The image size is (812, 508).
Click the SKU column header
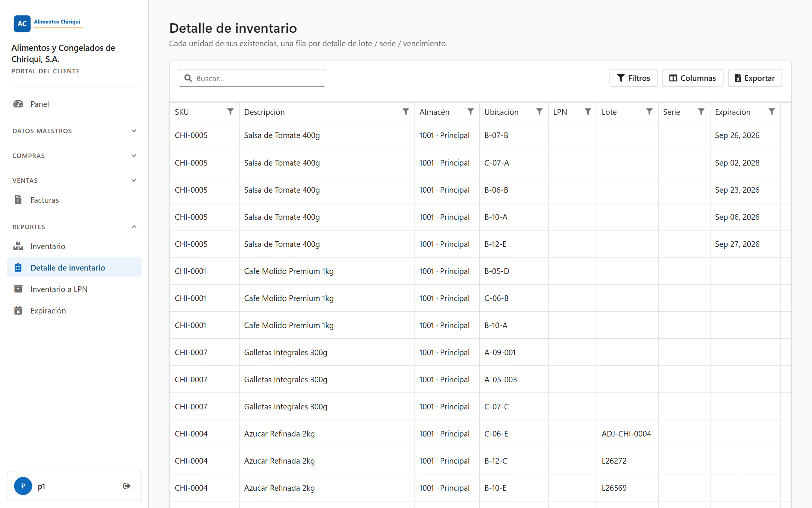point(205,112)
